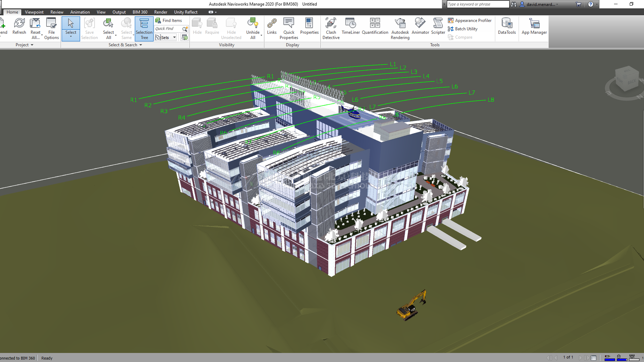
Task: Open Autodesk Rendering panel
Action: (x=400, y=28)
